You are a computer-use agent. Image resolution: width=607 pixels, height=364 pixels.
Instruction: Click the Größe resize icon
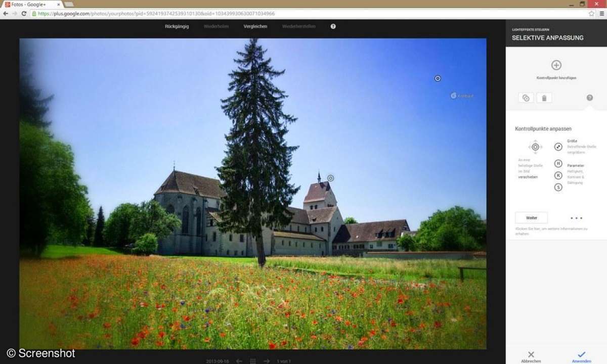[558, 147]
